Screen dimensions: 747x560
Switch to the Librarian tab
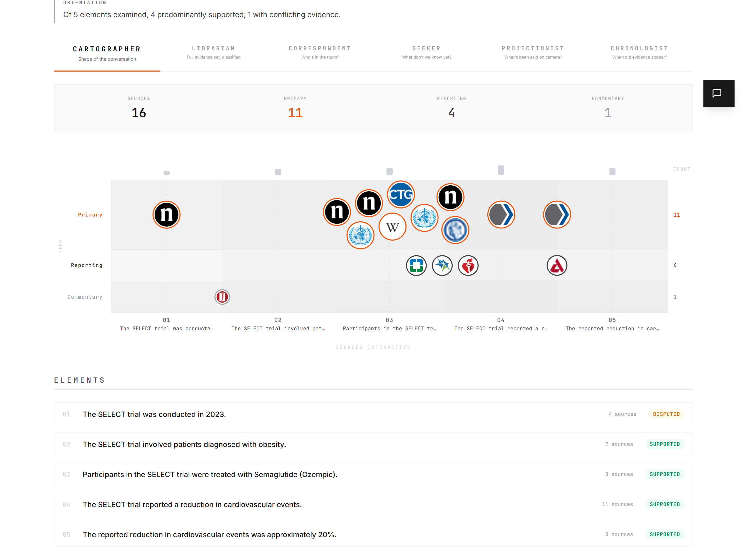213,53
